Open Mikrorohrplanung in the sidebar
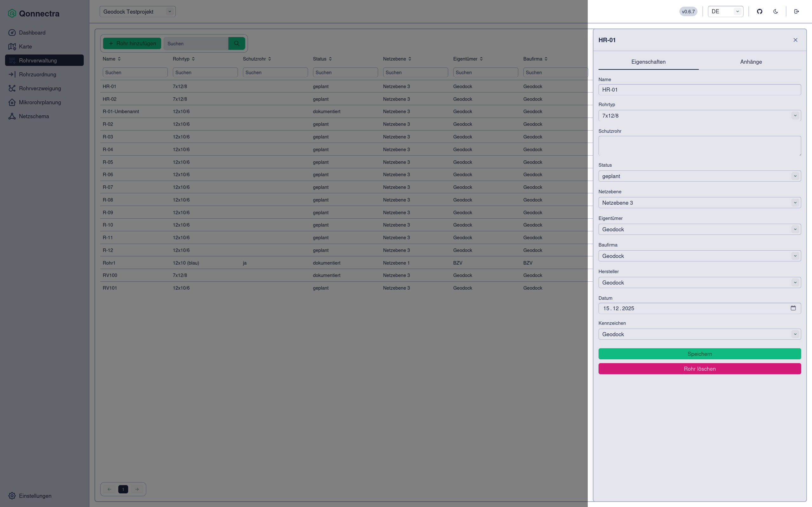This screenshot has height=507, width=812. coord(40,102)
